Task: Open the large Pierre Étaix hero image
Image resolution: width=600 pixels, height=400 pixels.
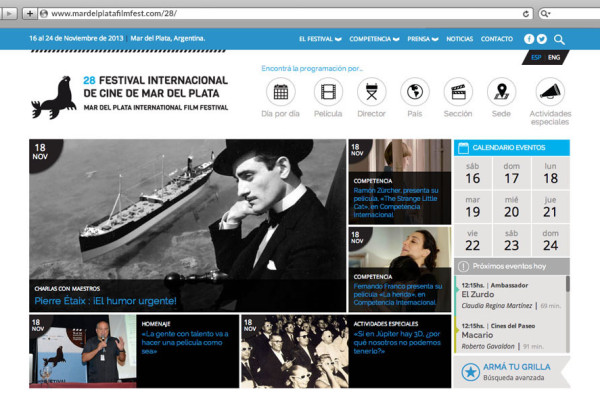Action: pyautogui.click(x=188, y=225)
